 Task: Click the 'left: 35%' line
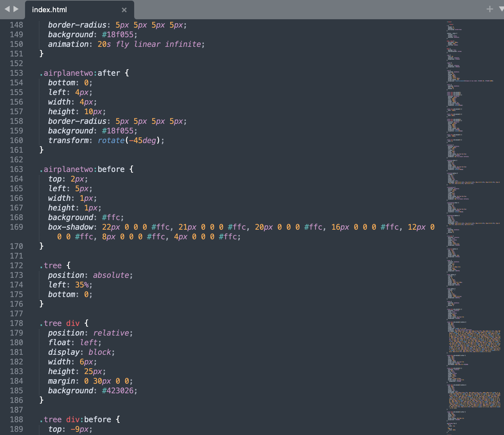click(x=70, y=285)
